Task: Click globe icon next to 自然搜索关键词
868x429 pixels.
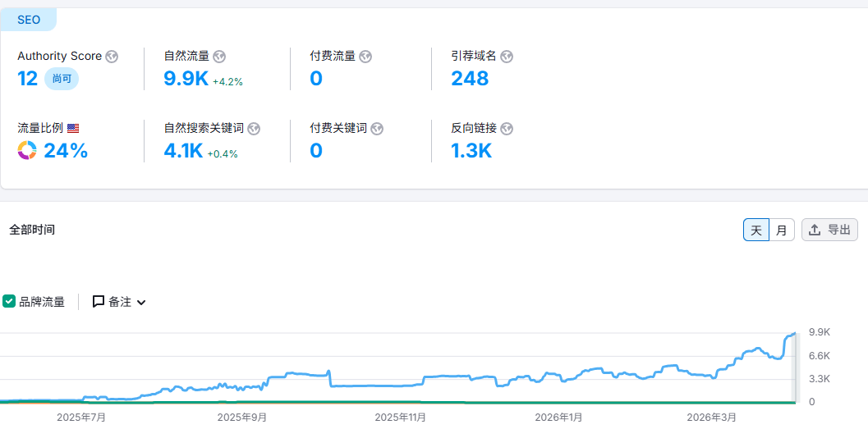Action: pos(254,129)
